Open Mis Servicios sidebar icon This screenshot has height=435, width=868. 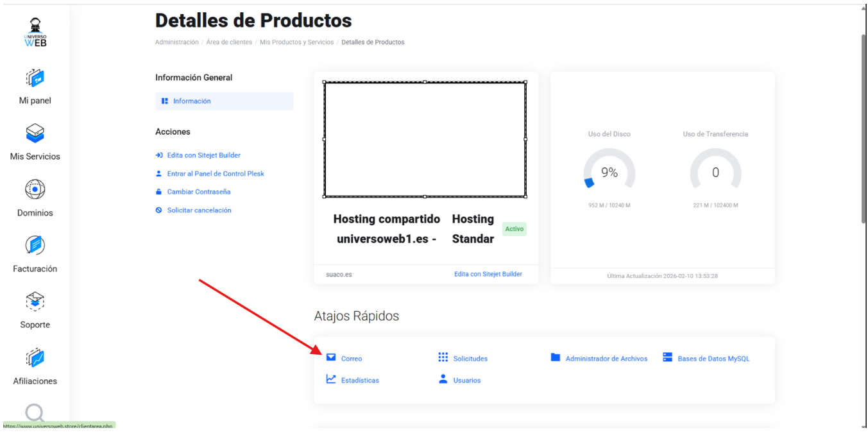(35, 133)
